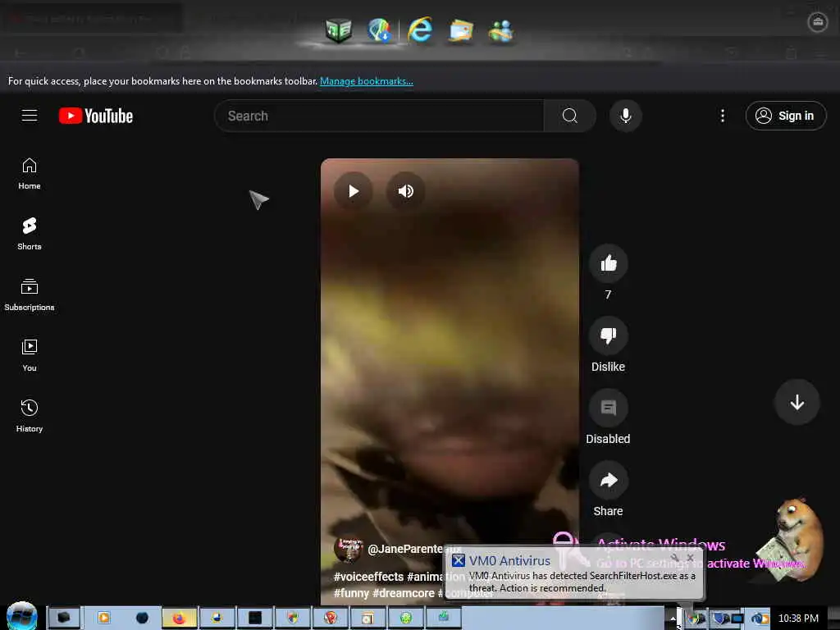Click the Sign in button
Viewport: 840px width, 630px height.
[x=786, y=116]
